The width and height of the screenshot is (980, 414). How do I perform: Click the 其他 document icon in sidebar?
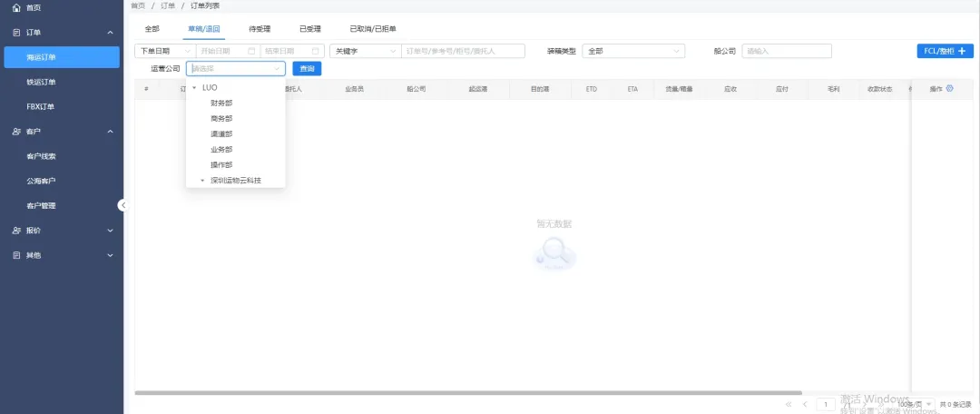pos(17,255)
